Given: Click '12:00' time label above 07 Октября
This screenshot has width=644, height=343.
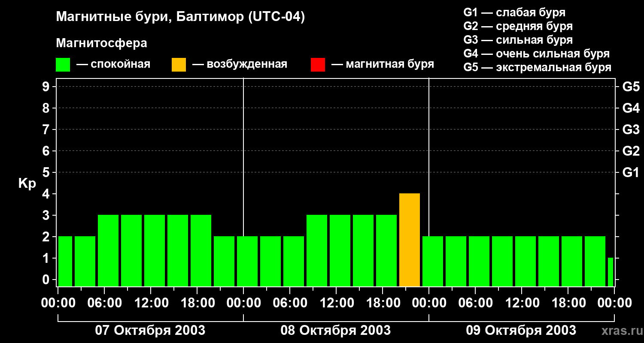Looking at the screenshot, I should 151,303.
